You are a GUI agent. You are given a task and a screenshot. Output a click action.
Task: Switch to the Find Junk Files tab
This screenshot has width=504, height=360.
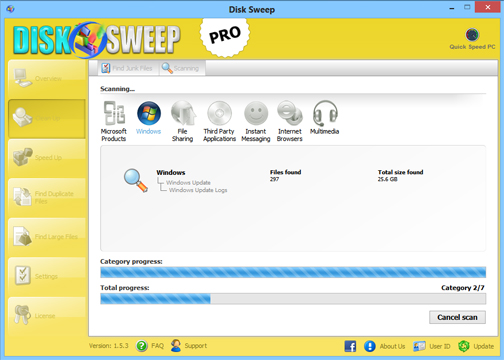click(127, 68)
